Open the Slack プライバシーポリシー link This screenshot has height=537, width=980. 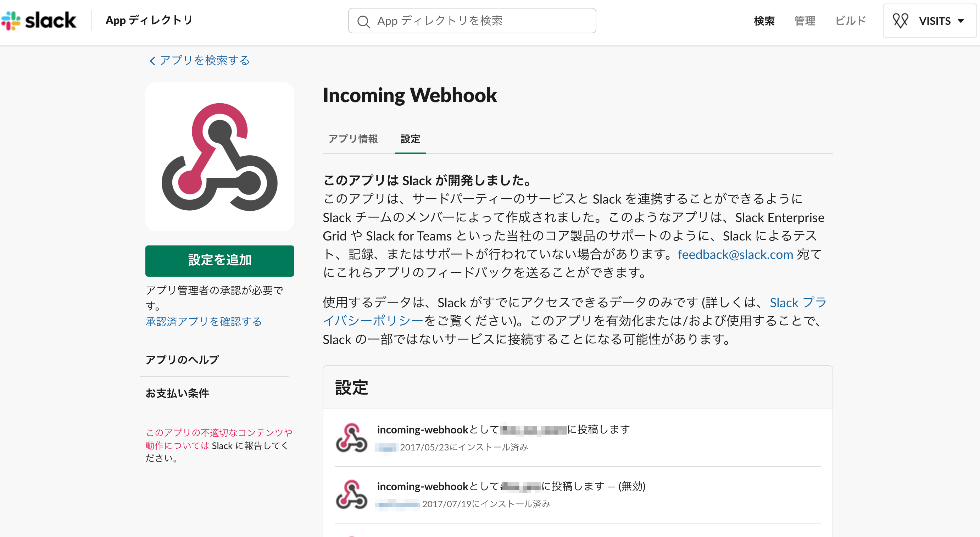574,311
